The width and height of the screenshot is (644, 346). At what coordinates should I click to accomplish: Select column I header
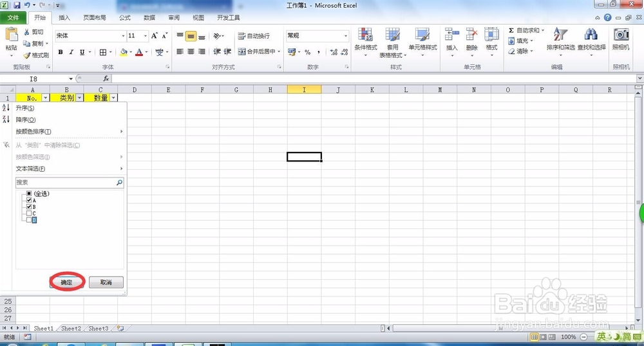[304, 89]
